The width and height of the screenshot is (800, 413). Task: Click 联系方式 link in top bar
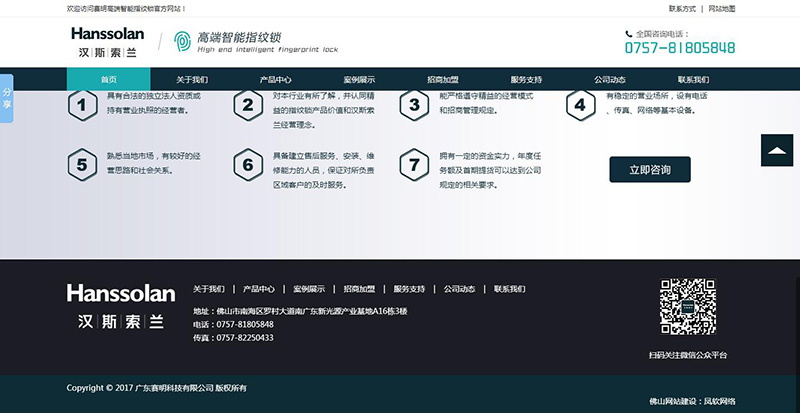(682, 9)
